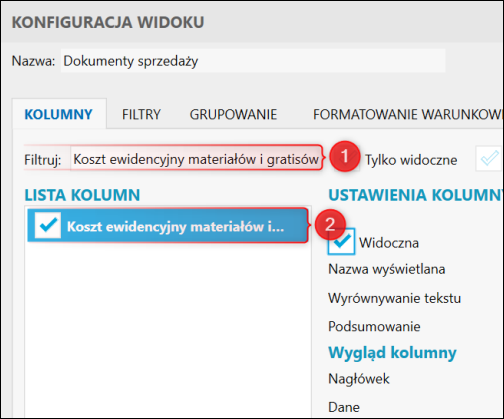Click the Filtruj input field
504x419 pixels.
196,159
